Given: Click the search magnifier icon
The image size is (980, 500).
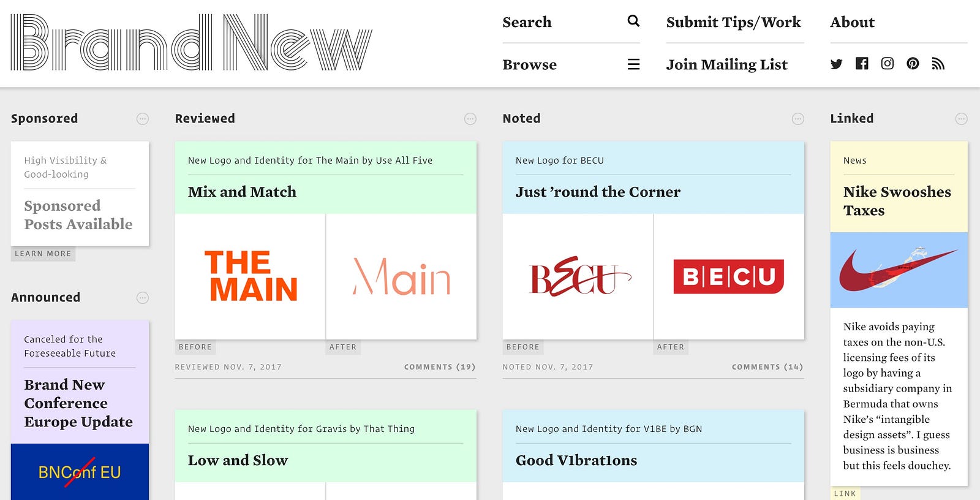Looking at the screenshot, I should click(x=633, y=21).
